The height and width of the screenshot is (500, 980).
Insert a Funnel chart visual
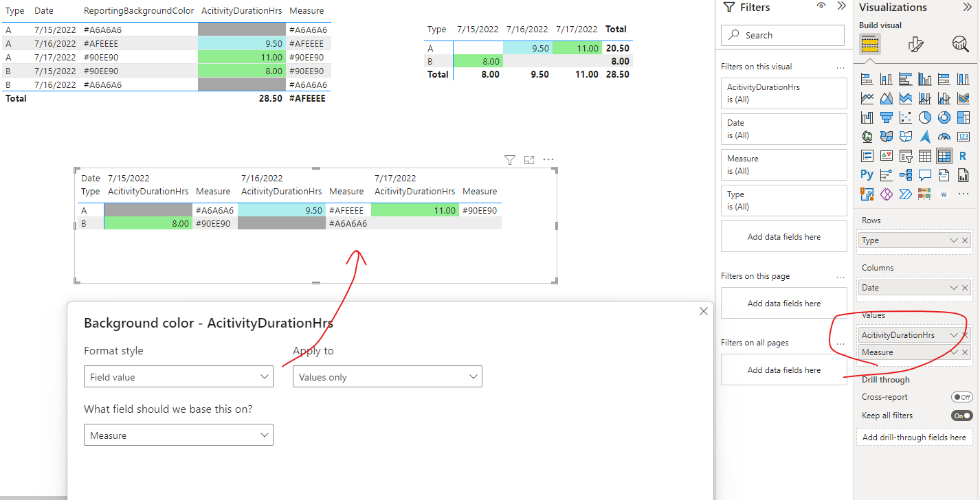tap(886, 117)
